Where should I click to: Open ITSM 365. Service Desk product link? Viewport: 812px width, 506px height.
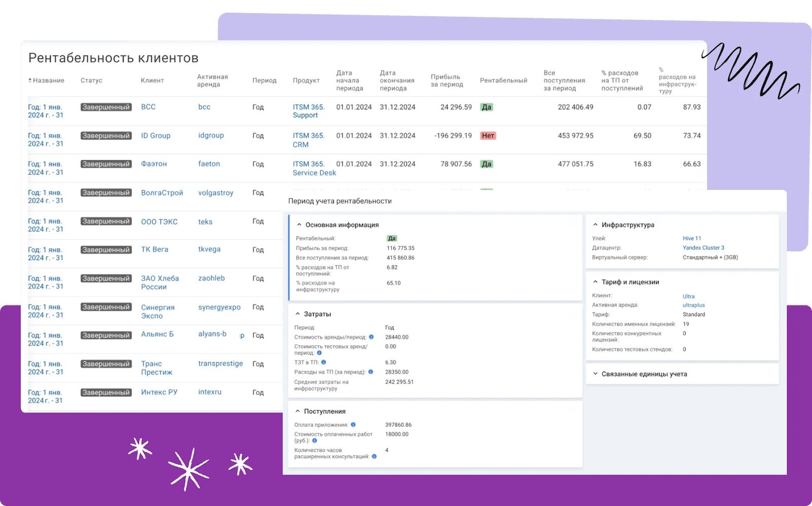click(314, 168)
